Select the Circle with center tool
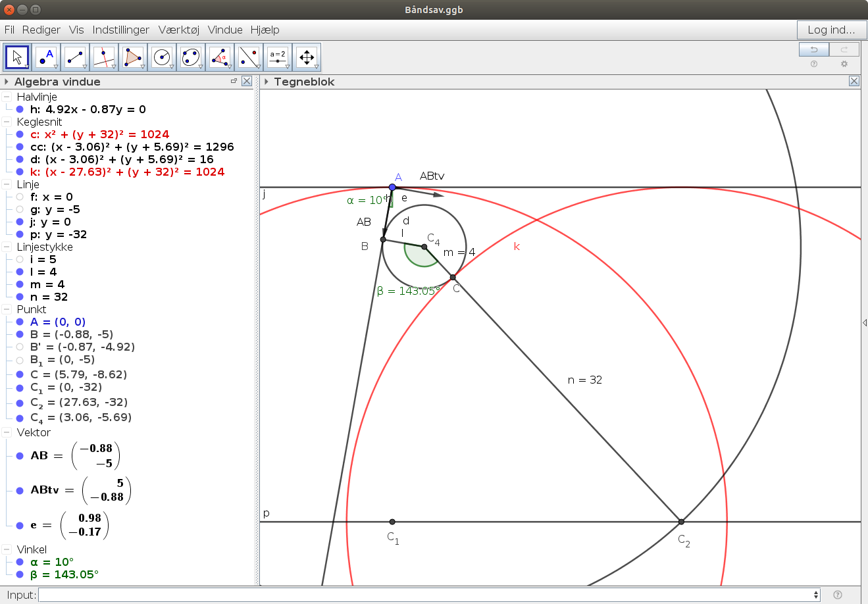Viewport: 868px width, 604px height. tap(162, 58)
